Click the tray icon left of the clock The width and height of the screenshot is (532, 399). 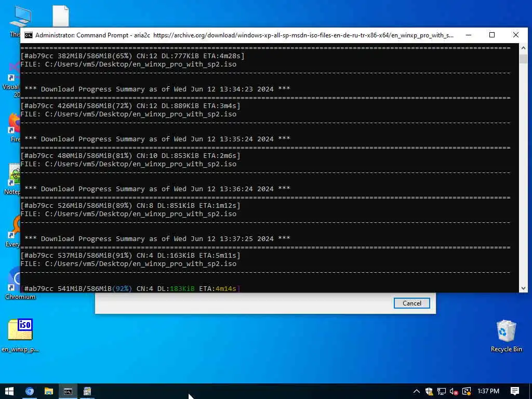coord(467,391)
